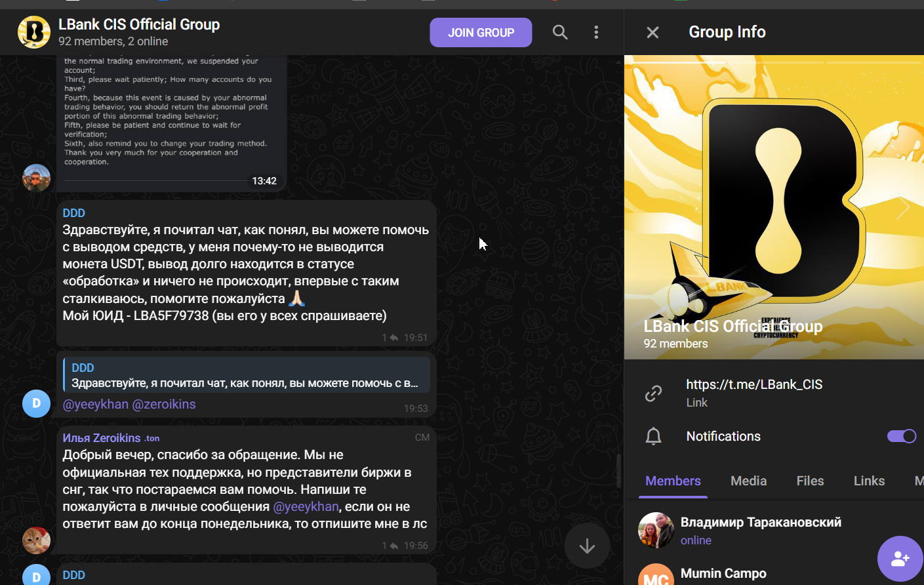Viewport: 924px width, 585px height.
Task: Click the 19:53 message timestamp
Action: [416, 409]
